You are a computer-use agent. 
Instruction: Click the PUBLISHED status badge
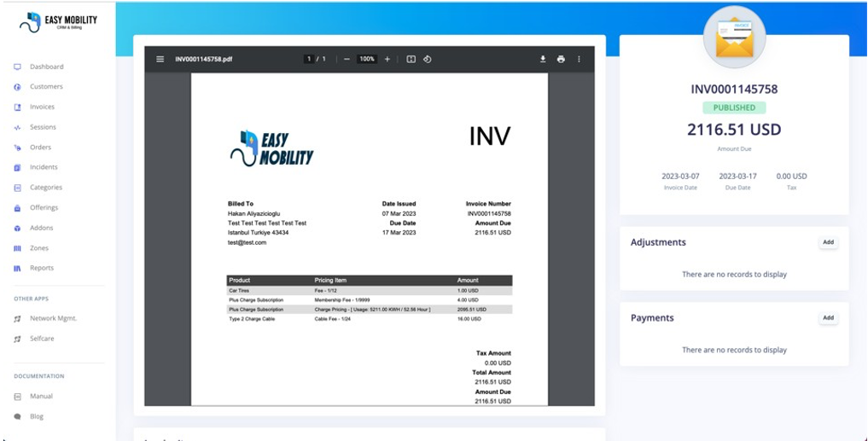[734, 107]
